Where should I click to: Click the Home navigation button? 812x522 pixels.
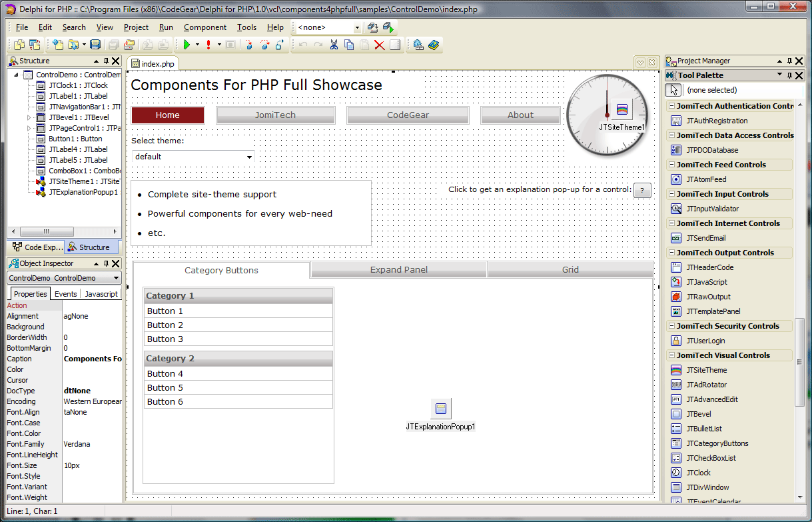[168, 115]
